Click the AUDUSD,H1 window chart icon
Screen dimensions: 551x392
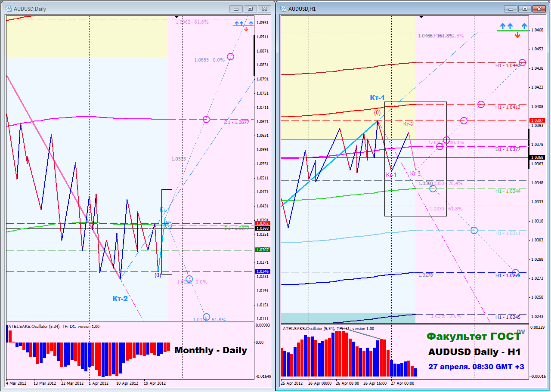tap(284, 9)
